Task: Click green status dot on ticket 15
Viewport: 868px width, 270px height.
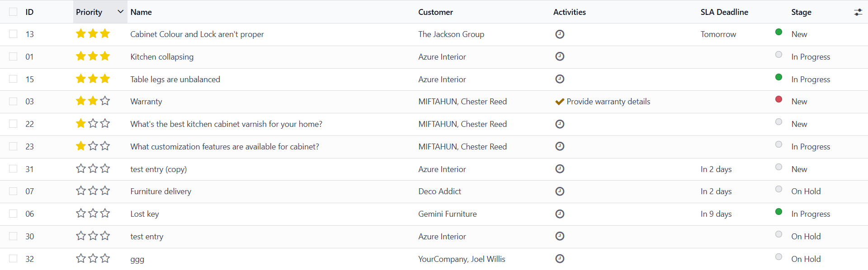Action: 778,77
